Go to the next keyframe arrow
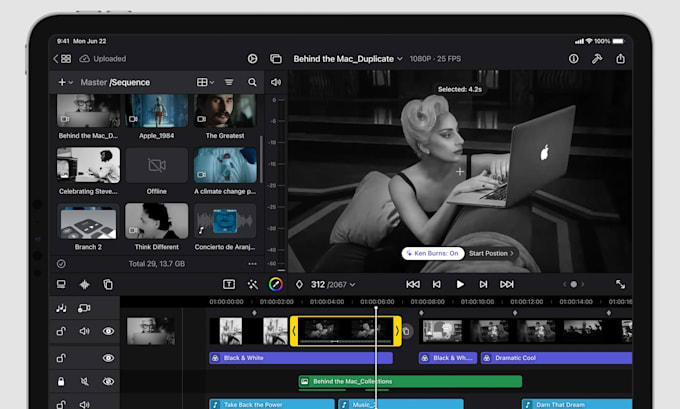Screen dimensions: 680x409 point(583,285)
